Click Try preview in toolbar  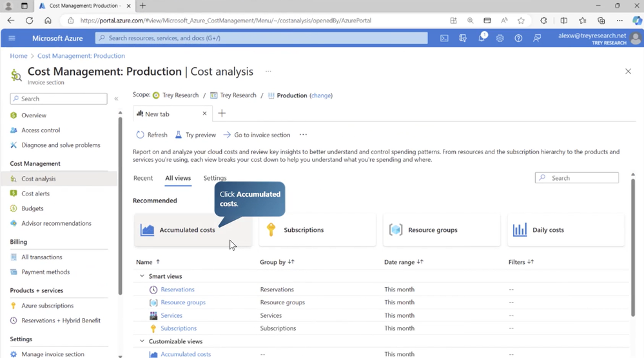click(195, 135)
